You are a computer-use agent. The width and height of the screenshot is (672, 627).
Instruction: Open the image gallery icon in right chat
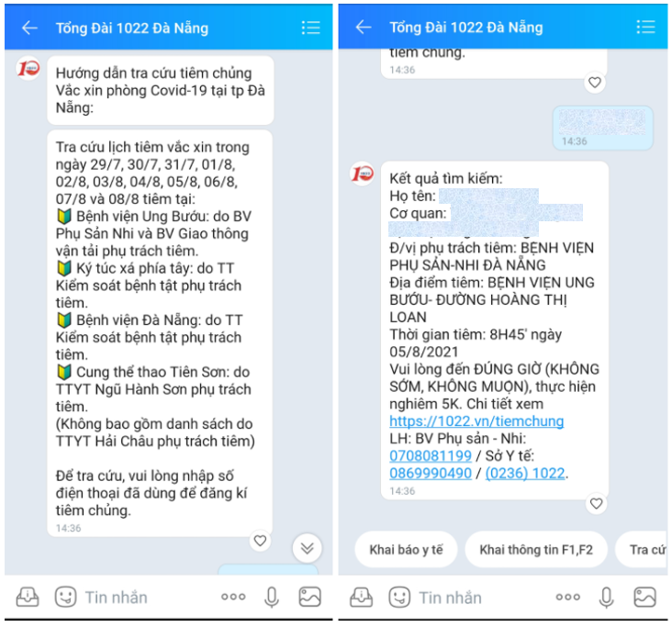pyautogui.click(x=644, y=597)
